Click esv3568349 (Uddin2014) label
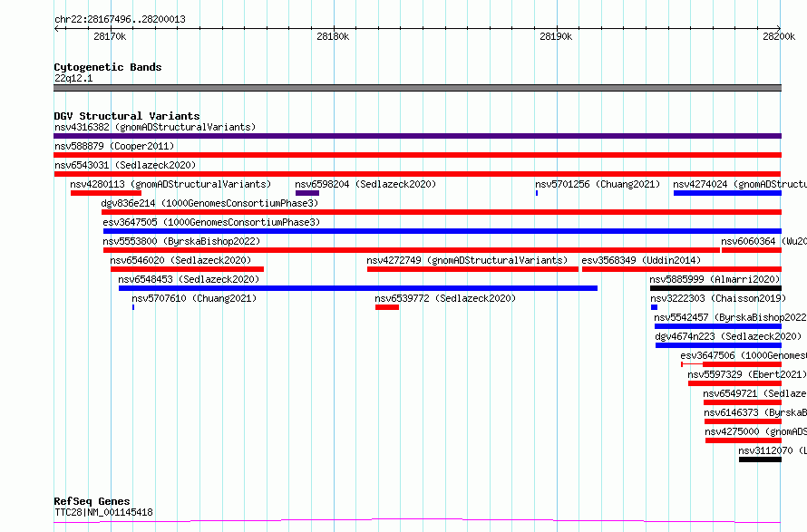807x532 pixels. click(x=641, y=260)
